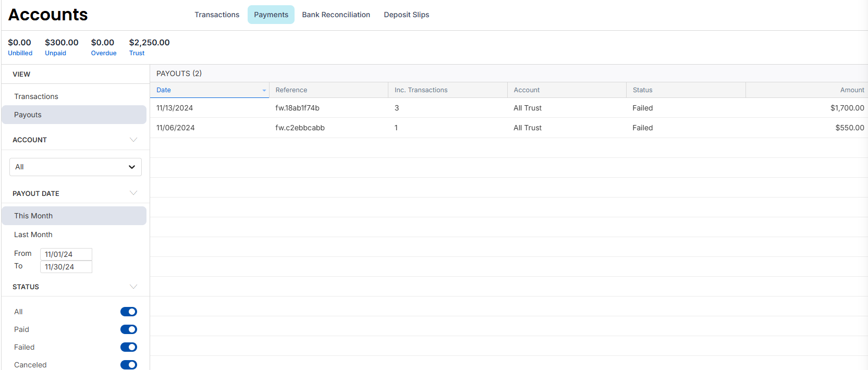Open the Trust $2,250.00 balance link
Viewport: 868px width, 370px height.
pyautogui.click(x=137, y=53)
